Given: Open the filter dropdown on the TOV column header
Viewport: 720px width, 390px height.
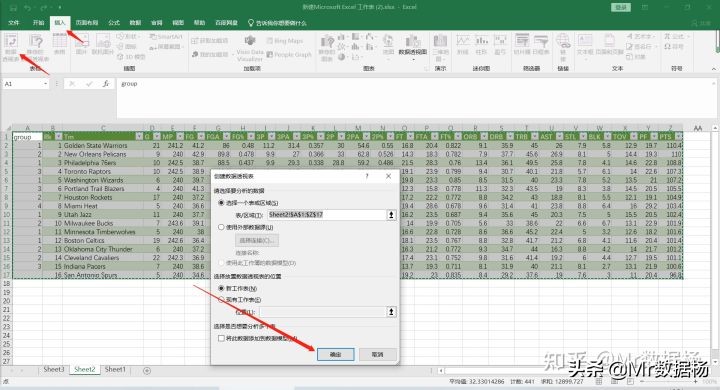Looking at the screenshot, I should click(x=633, y=136).
